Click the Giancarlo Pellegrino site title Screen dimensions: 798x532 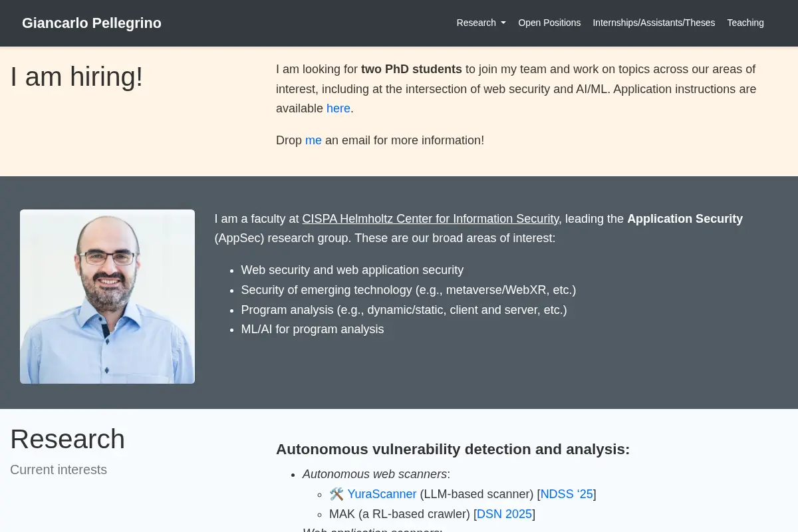(x=92, y=23)
